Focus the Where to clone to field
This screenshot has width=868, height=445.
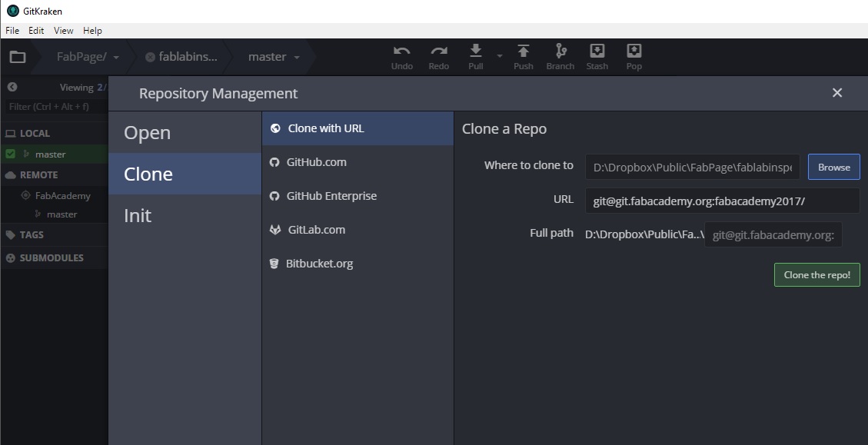[693, 167]
